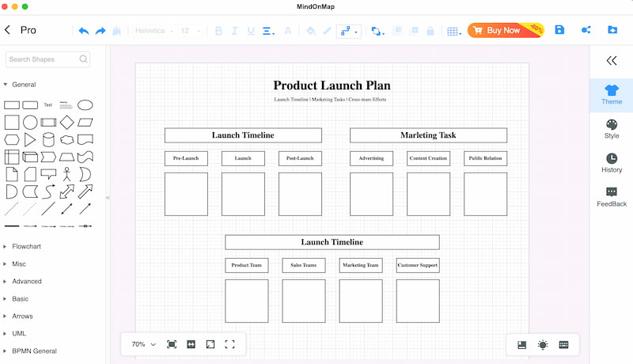Viewport: 633px width, 364px height.
Task: Toggle the outline panel icon
Action: coord(522,345)
